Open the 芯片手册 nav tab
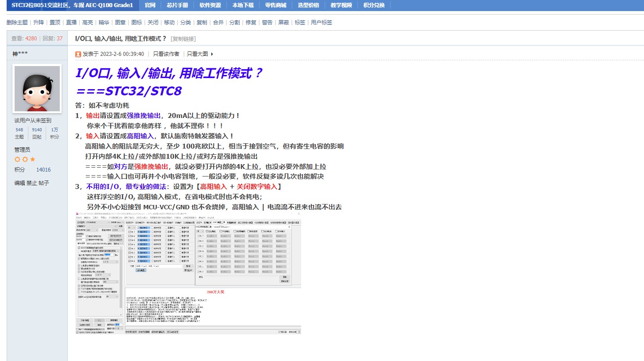The height and width of the screenshot is (361, 644). click(x=177, y=5)
